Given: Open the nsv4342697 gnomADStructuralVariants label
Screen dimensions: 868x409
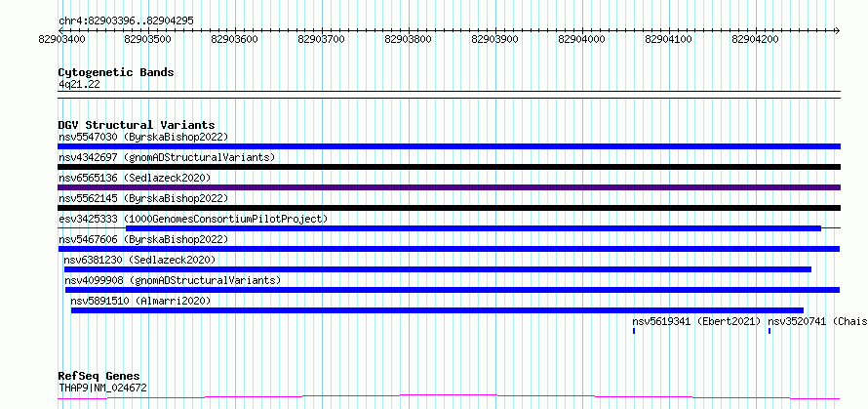Looking at the screenshot, I should pos(167,157).
